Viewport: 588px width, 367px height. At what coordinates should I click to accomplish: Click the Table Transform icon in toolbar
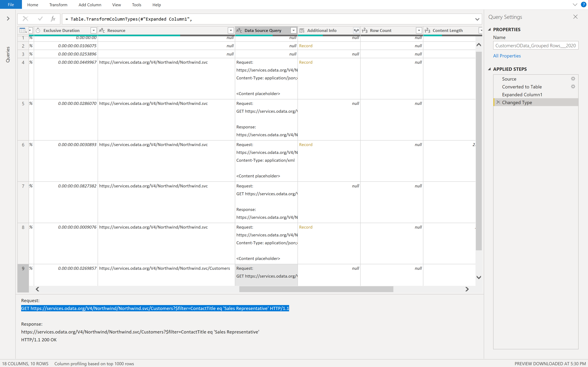pyautogui.click(x=22, y=30)
